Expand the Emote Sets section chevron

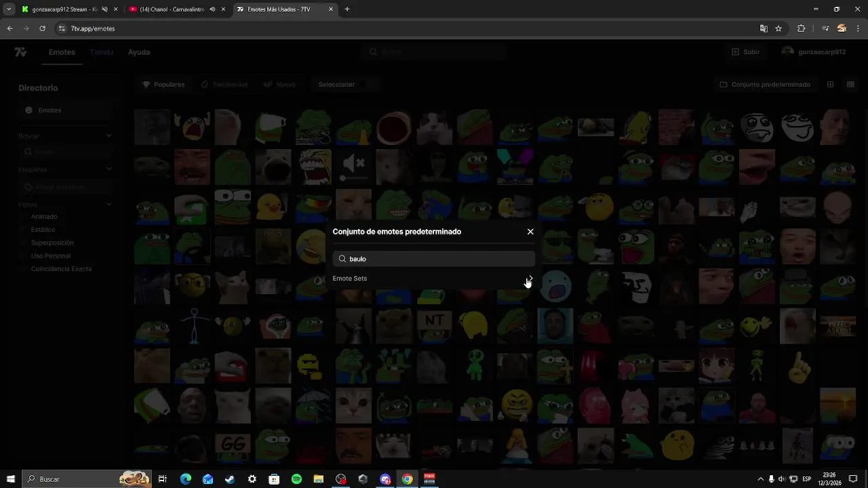coord(530,279)
